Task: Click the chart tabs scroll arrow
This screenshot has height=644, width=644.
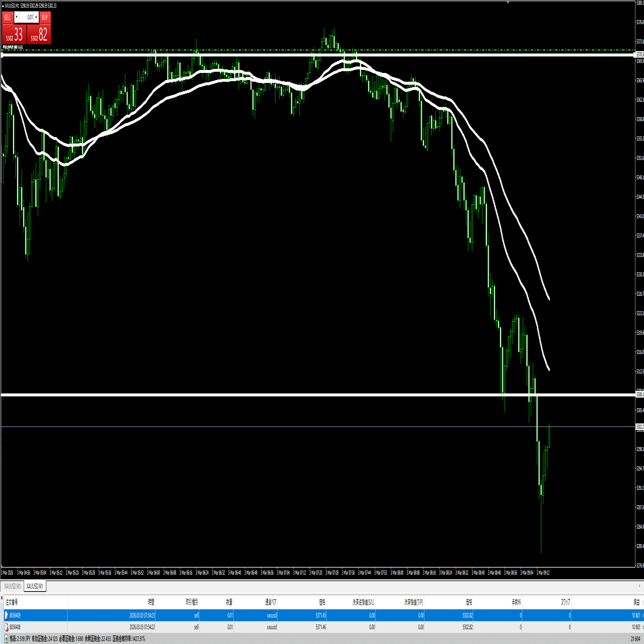Action: coord(640,586)
